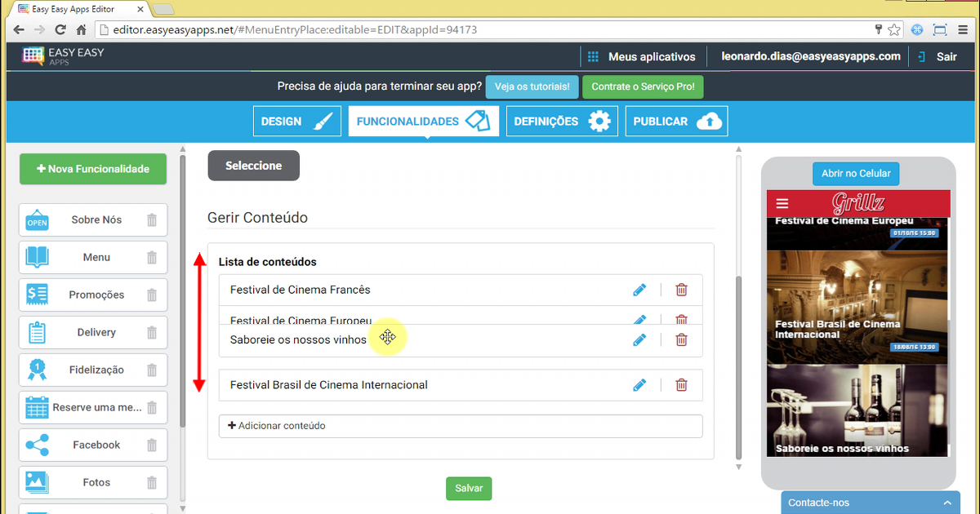Delete Festival Brasil de Cinema Internacional entry

pyautogui.click(x=681, y=385)
